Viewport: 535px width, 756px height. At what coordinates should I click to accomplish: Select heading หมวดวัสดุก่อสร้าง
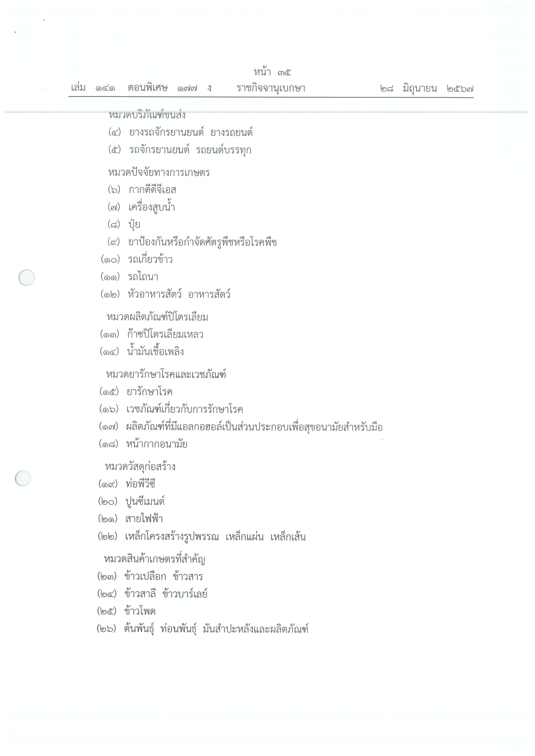(140, 467)
